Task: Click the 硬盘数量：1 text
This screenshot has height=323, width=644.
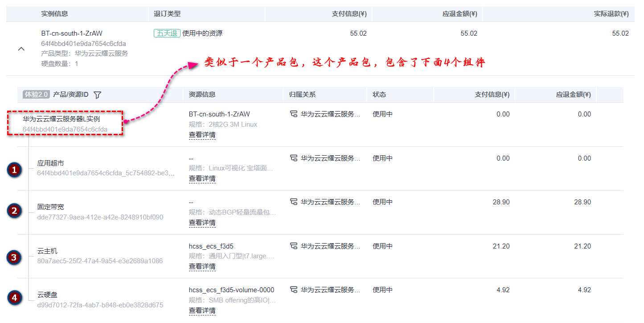Action: coord(60,63)
